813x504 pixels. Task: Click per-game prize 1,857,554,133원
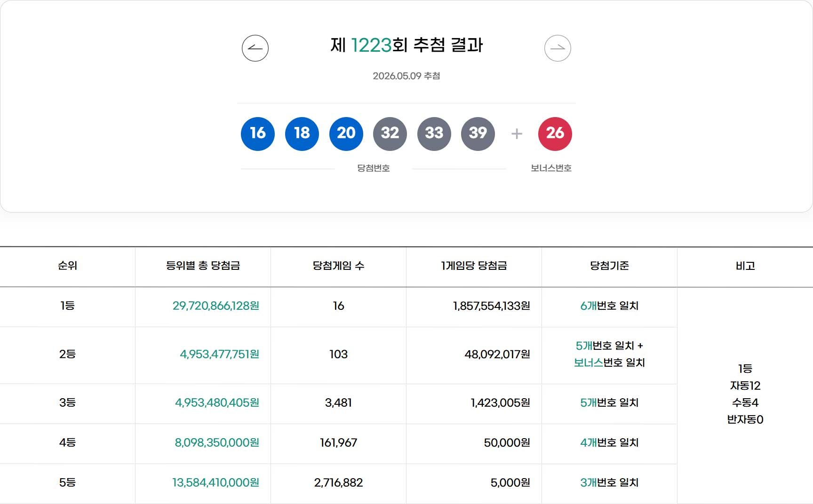(x=492, y=306)
